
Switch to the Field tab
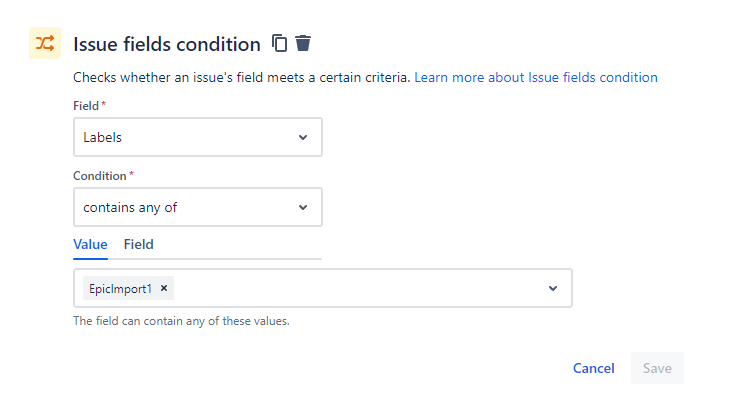coord(138,244)
